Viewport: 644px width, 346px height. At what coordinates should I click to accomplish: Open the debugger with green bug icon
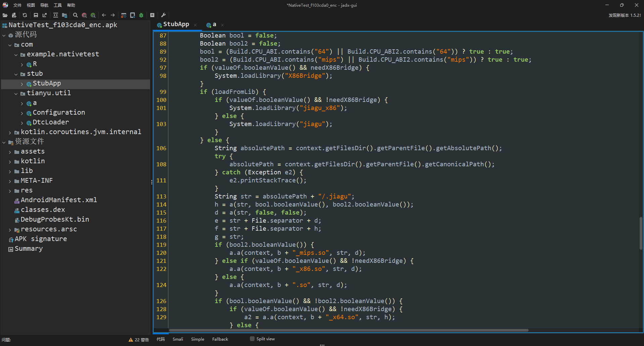tap(141, 15)
